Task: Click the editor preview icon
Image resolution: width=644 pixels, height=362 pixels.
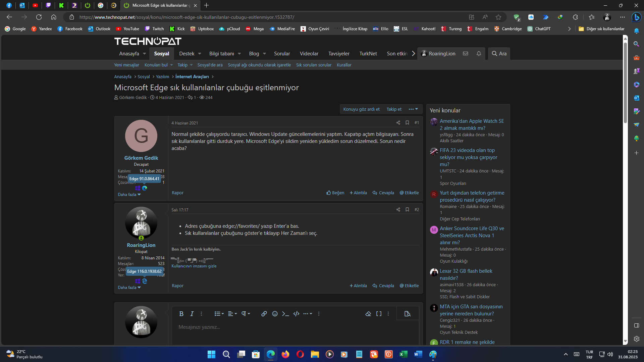Action: 408,314
